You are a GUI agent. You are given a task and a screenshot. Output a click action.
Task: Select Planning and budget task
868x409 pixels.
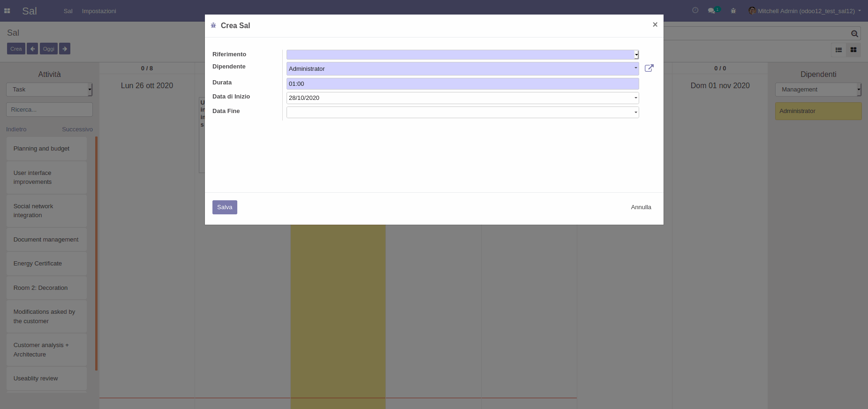pos(46,149)
